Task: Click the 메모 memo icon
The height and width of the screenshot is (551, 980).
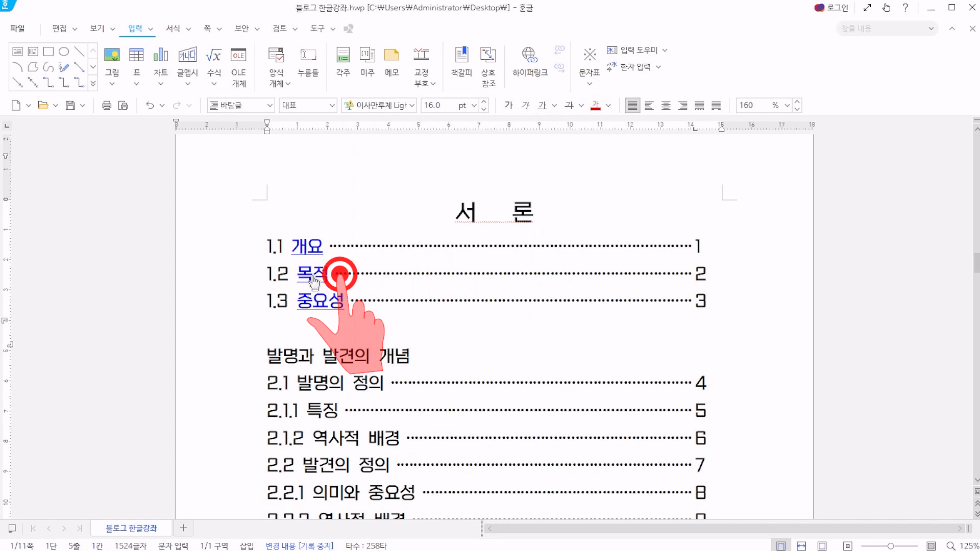Action: pos(391,55)
